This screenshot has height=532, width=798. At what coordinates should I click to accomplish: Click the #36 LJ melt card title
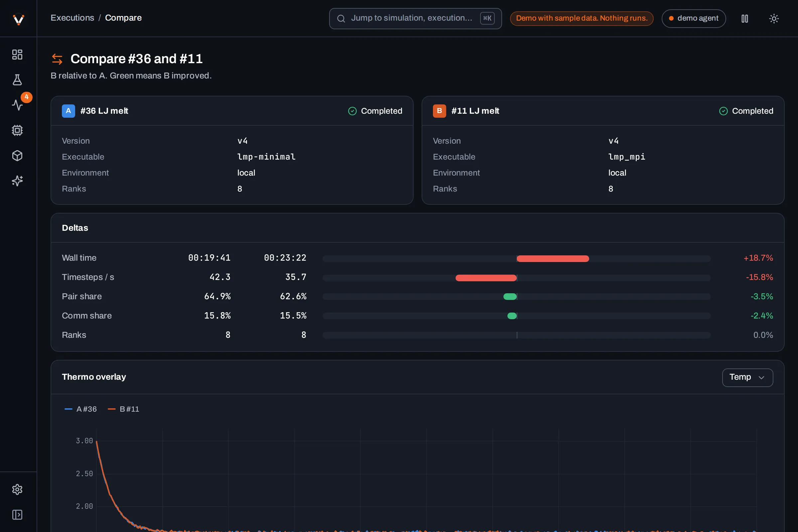pos(104,111)
